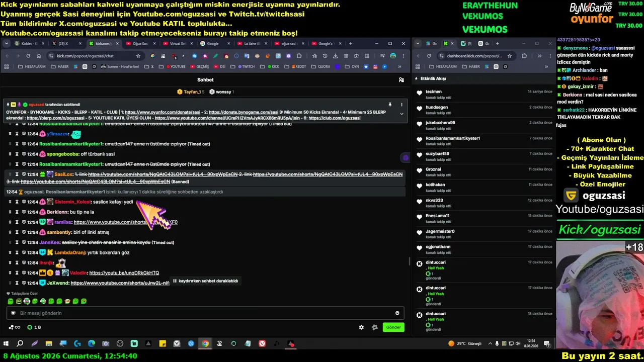
Task: Click the home button in left browser toolbar
Action: coord(39,56)
